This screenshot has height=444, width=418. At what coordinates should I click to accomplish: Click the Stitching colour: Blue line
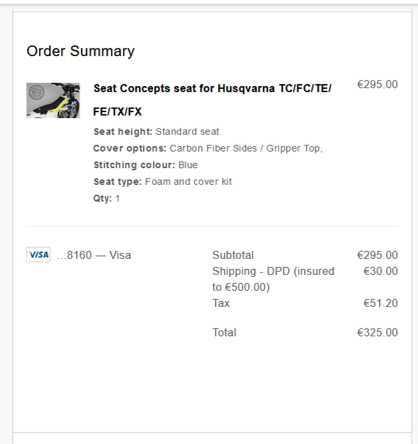[146, 165]
